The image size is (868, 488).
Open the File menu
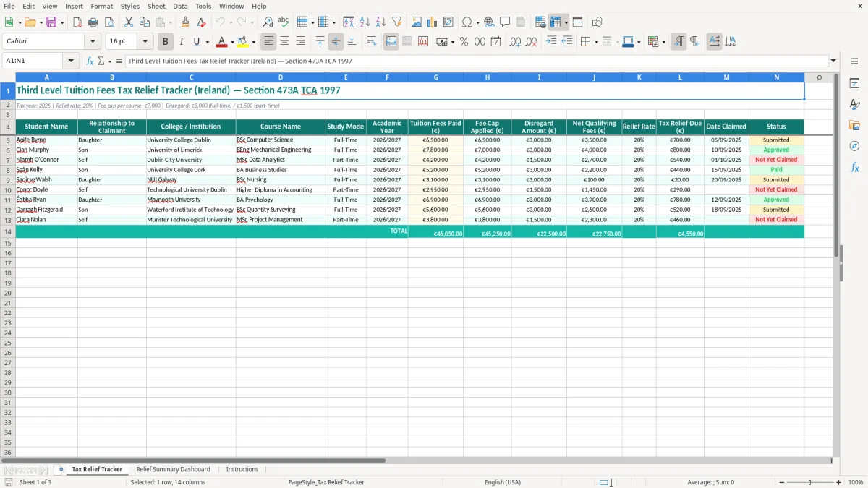9,6
